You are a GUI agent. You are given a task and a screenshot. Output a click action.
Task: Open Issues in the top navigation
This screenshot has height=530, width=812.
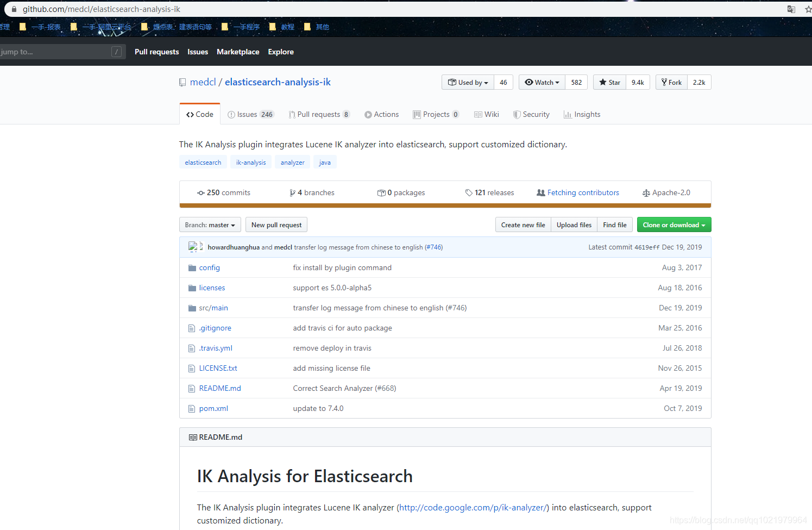(x=198, y=52)
